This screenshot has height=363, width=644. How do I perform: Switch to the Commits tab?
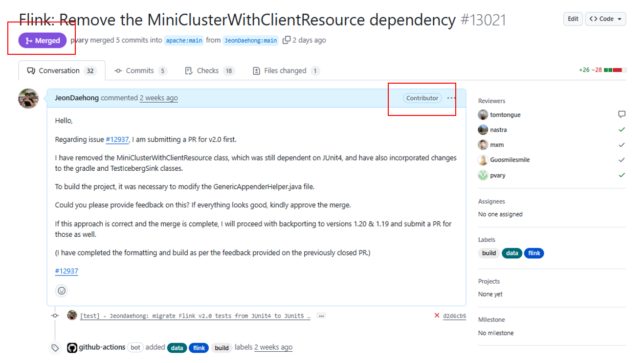click(x=141, y=70)
